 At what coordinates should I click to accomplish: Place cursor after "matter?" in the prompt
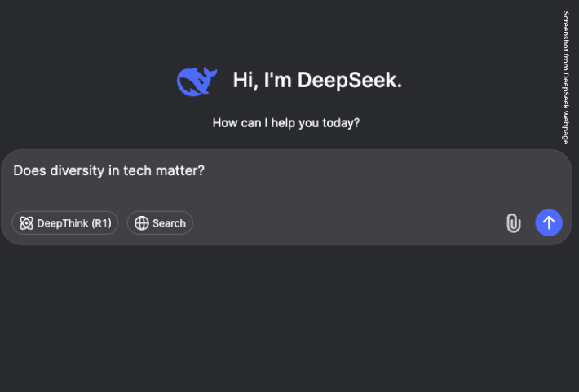(205, 171)
